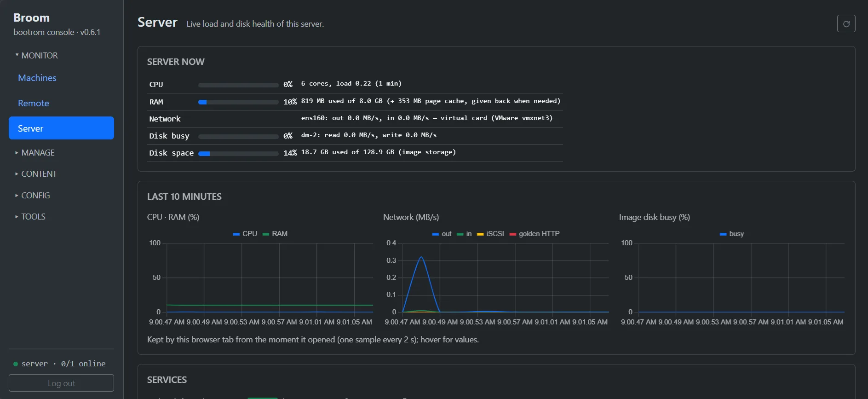
Task: Click the SERVER NOW heading
Action: (176, 62)
